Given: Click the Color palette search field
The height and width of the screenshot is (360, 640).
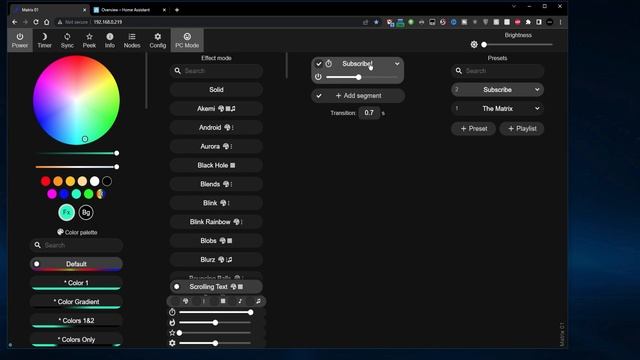Looking at the screenshot, I should click(76, 245).
